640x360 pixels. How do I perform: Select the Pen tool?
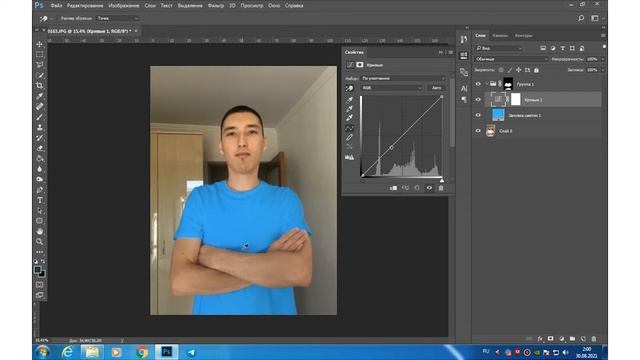tap(40, 190)
